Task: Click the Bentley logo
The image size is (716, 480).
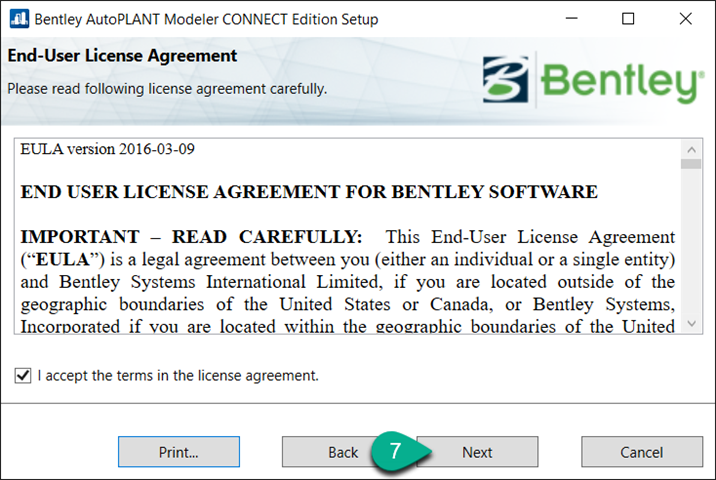Action: (593, 79)
